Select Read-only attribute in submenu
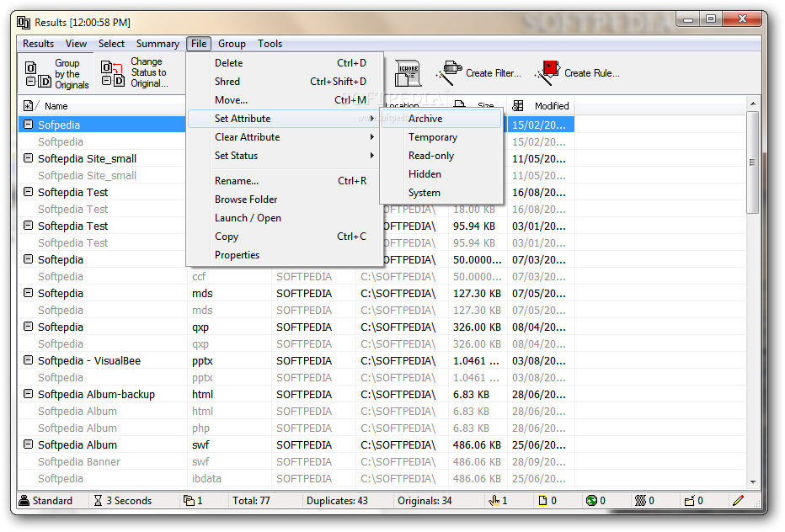This screenshot has height=532, width=785. (441, 156)
